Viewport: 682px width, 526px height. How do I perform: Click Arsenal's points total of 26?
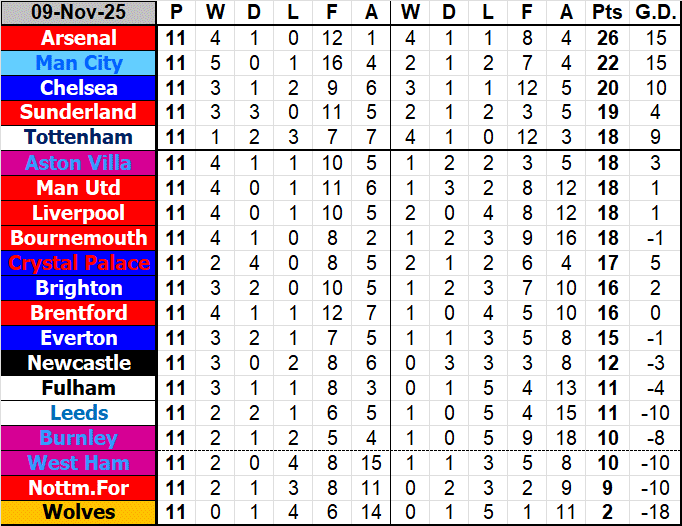[606, 38]
